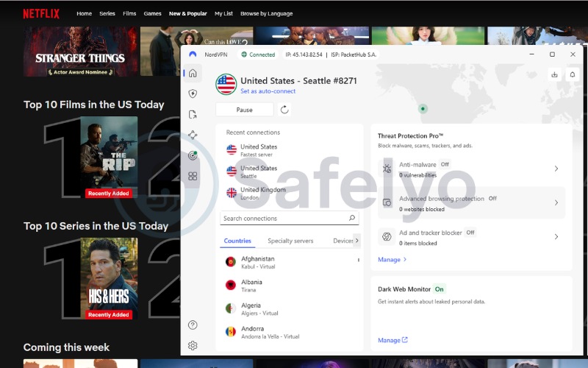The image size is (588, 368).
Task: Click the NordVPN logo in title bar
Action: tap(193, 54)
